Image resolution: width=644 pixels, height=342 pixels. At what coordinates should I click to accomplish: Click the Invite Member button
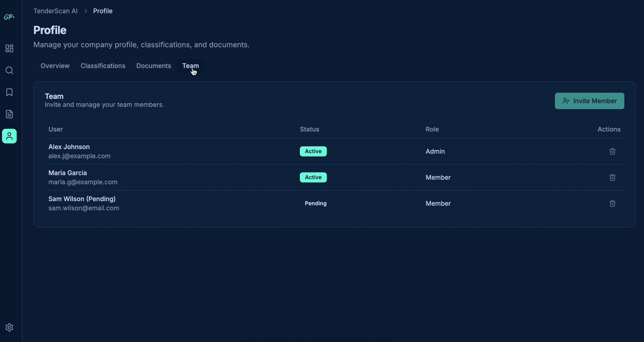tap(589, 101)
